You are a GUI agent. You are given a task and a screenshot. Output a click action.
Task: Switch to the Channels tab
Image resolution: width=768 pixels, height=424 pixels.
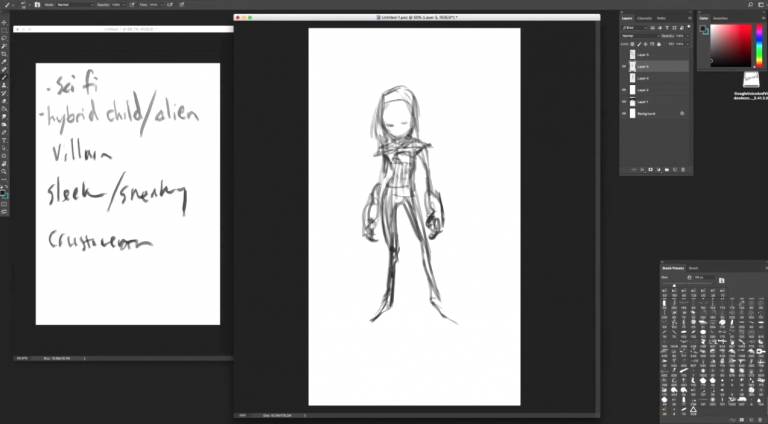coord(645,18)
